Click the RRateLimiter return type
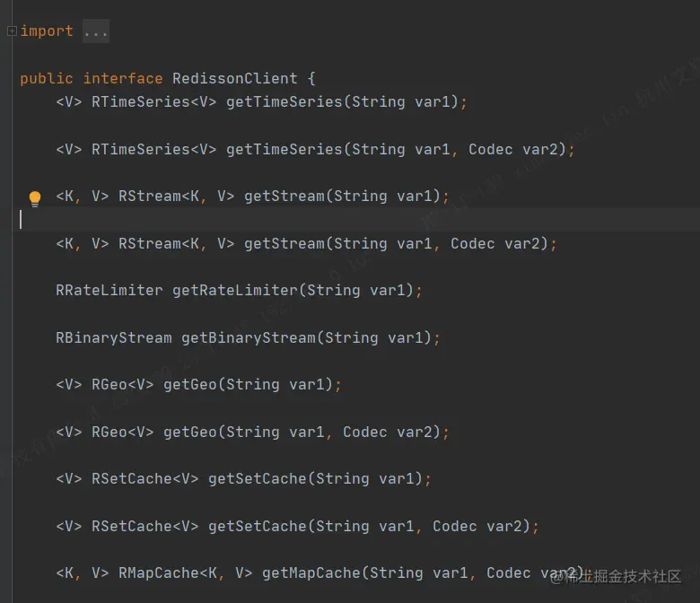This screenshot has width=700, height=603. tap(109, 291)
